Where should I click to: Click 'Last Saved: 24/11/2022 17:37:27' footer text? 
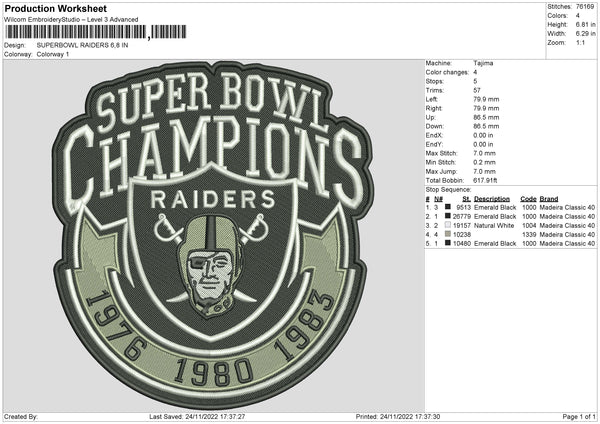(197, 416)
